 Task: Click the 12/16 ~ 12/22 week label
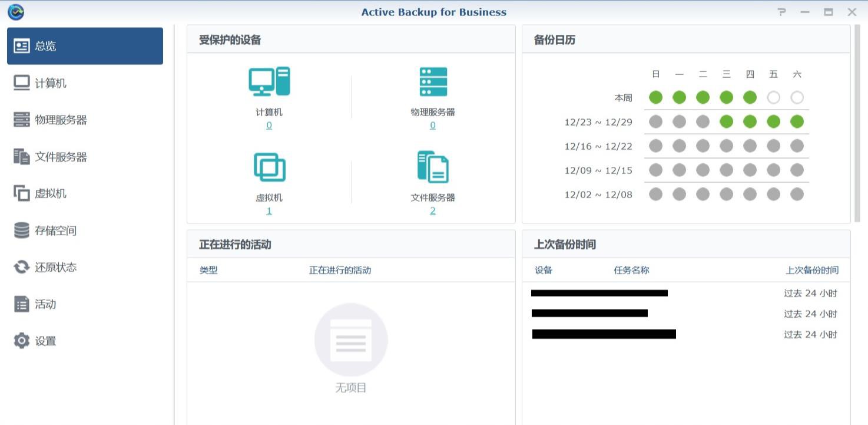tap(598, 146)
